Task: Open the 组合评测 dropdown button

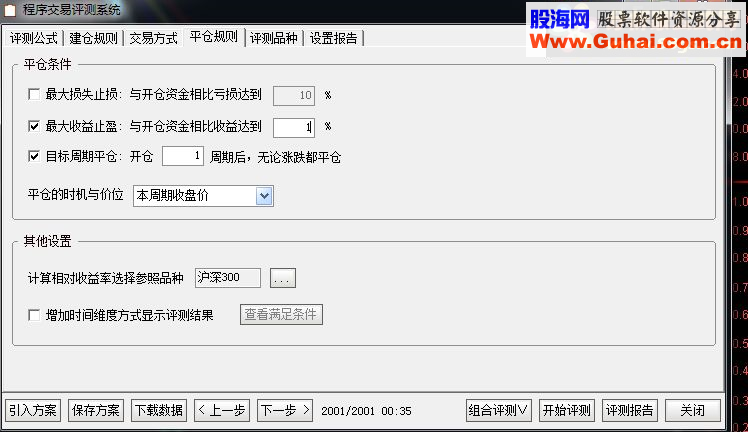Action: (498, 411)
